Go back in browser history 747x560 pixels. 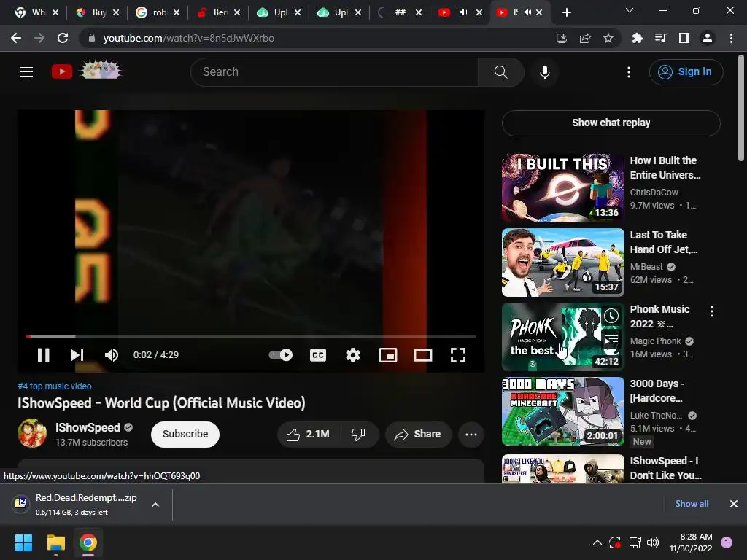pyautogui.click(x=16, y=38)
